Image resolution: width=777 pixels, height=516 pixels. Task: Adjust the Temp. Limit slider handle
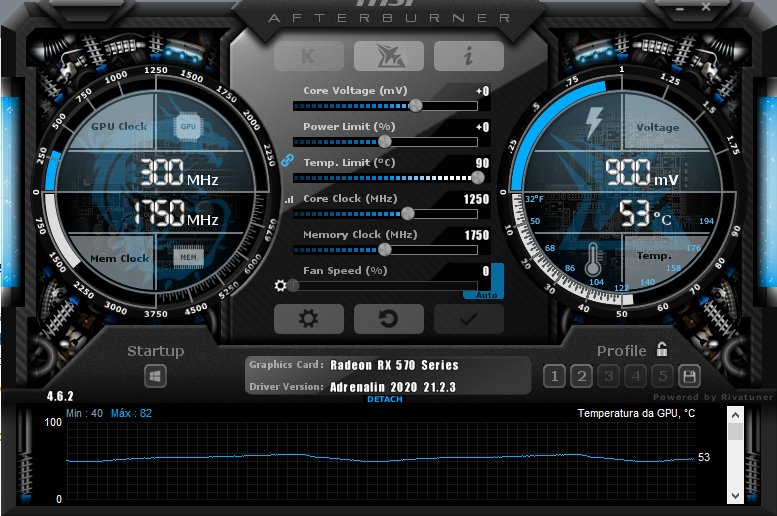coord(478,177)
